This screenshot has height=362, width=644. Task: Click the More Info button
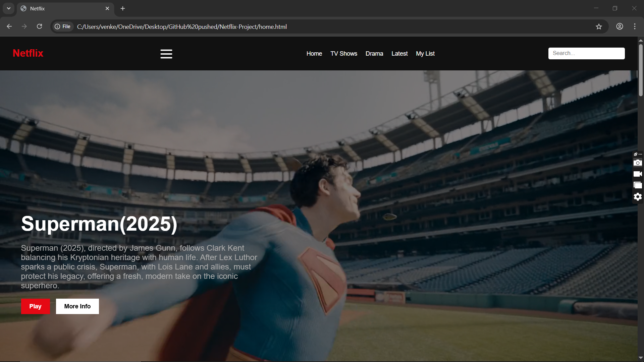[x=77, y=306]
